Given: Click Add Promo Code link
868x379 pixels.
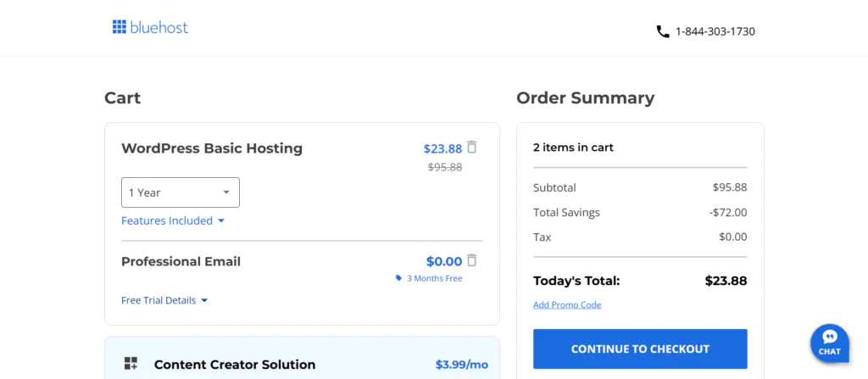Looking at the screenshot, I should click(x=567, y=304).
